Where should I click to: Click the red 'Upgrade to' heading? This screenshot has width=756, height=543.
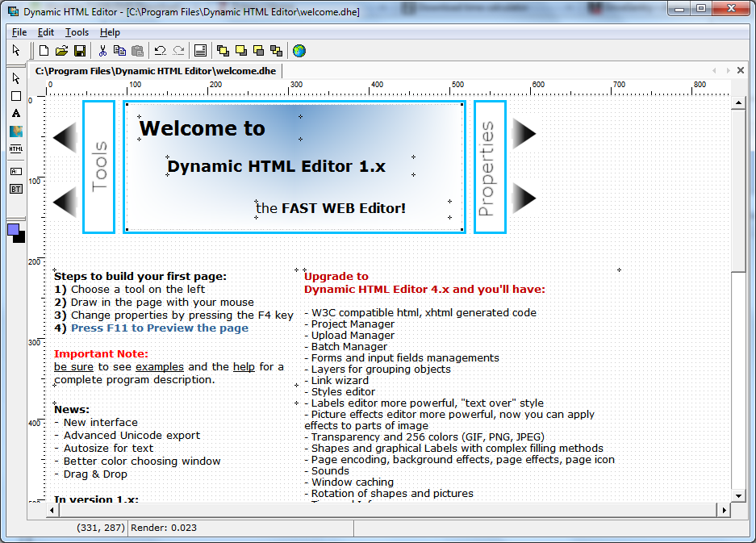click(336, 276)
